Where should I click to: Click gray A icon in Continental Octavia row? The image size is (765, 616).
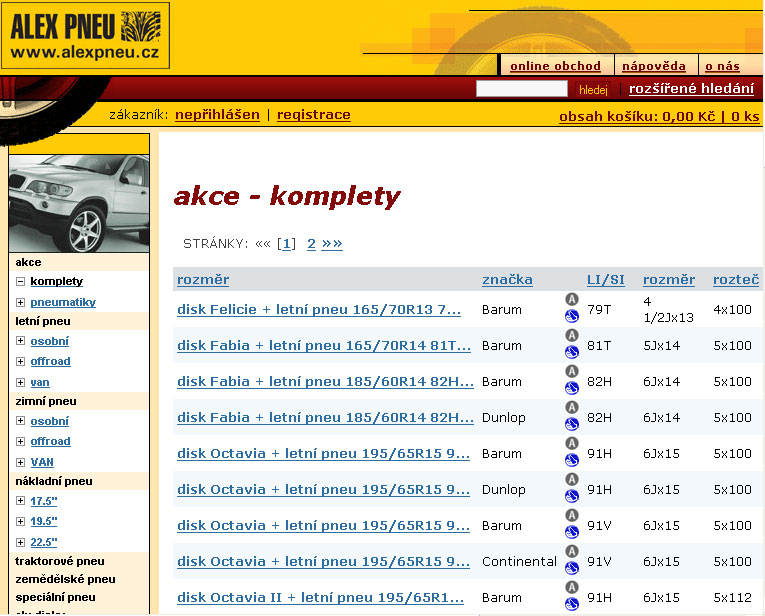572,551
